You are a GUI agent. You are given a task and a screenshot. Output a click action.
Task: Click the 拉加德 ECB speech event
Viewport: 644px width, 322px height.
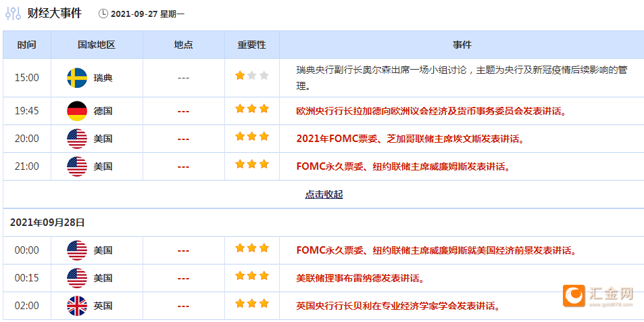(x=431, y=112)
